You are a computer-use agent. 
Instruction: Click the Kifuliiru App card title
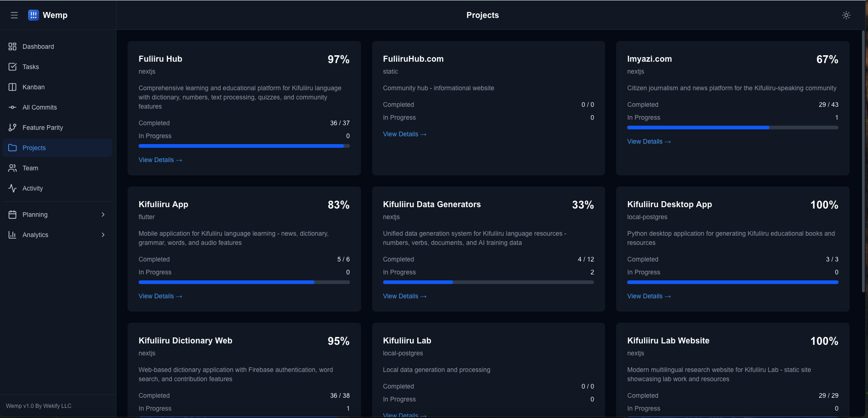tap(163, 204)
